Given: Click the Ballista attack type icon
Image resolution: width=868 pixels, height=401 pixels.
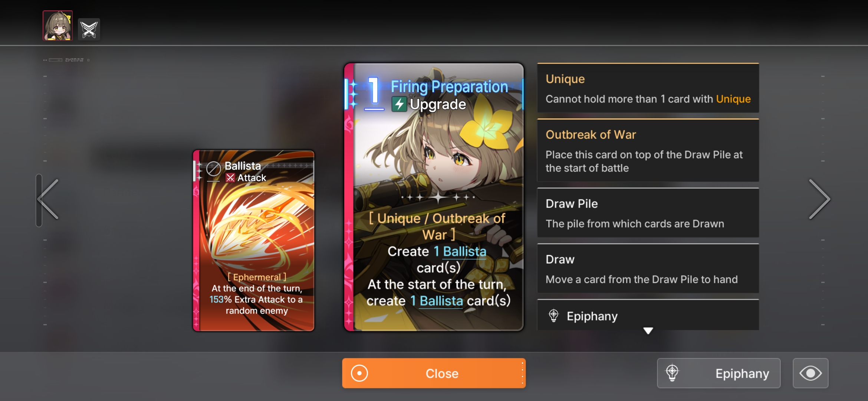Looking at the screenshot, I should tap(230, 178).
